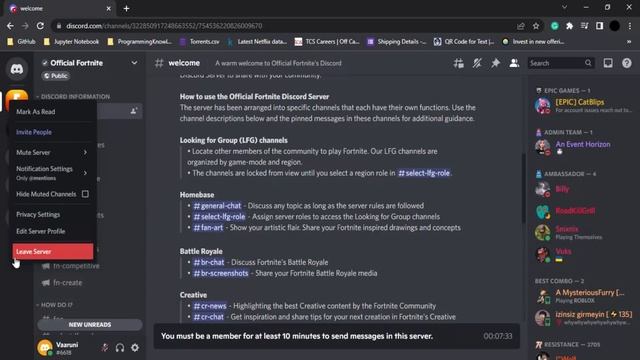Click create invite icon on selected channel
Screen dimensions: 640x360
pos(133,111)
